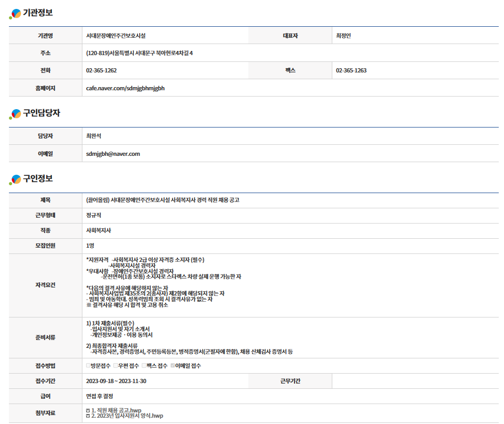Click the job posting title text

[163, 200]
